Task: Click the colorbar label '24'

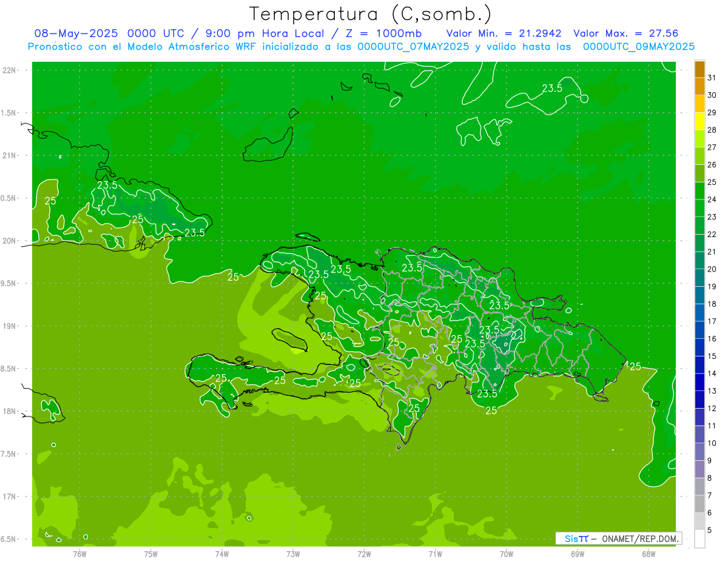Action: (712, 199)
